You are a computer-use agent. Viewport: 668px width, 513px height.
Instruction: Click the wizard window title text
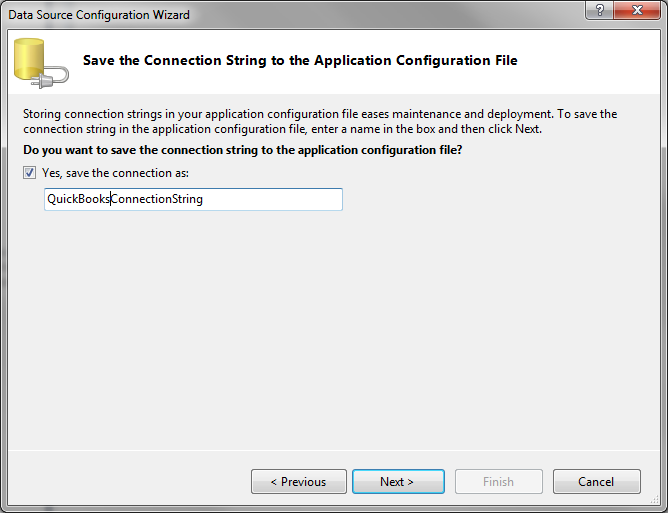click(99, 15)
